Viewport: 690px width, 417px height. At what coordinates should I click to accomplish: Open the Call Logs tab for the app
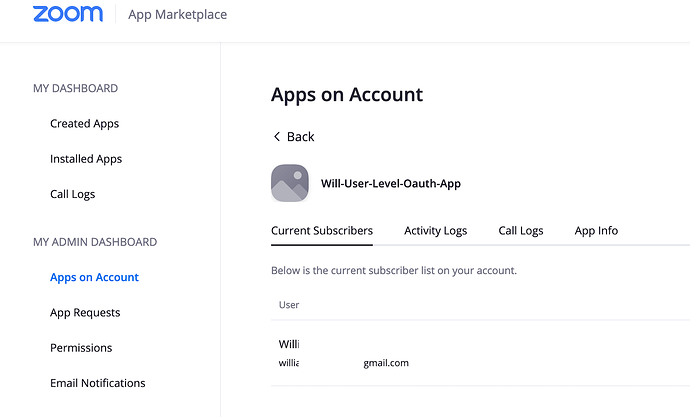point(520,231)
